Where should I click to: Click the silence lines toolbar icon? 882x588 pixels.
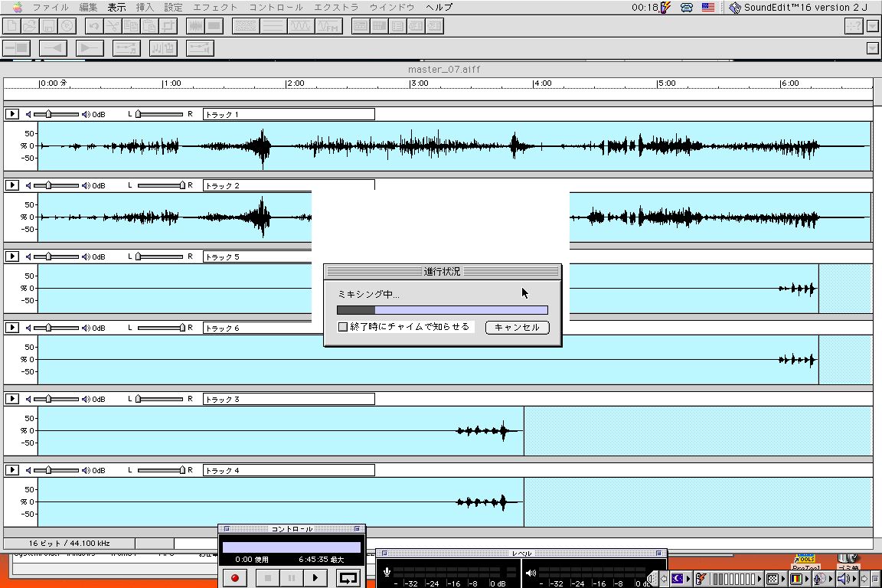[x=273, y=26]
